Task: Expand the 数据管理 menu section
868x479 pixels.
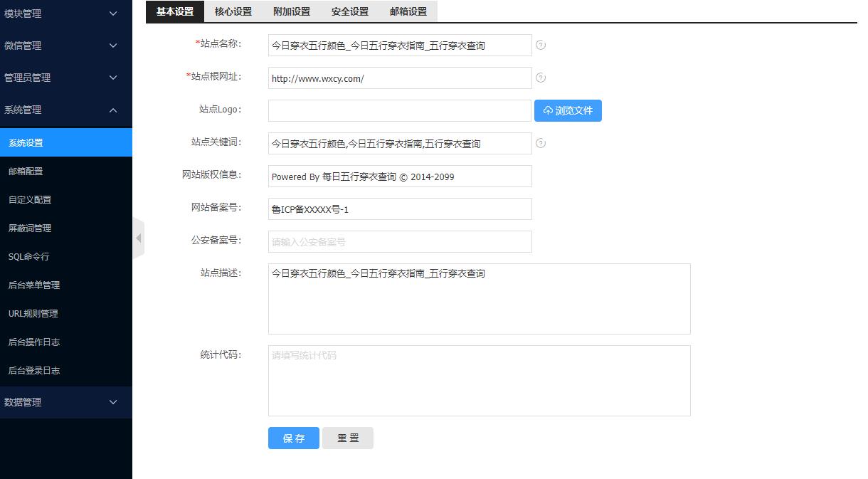Action: 65,402
